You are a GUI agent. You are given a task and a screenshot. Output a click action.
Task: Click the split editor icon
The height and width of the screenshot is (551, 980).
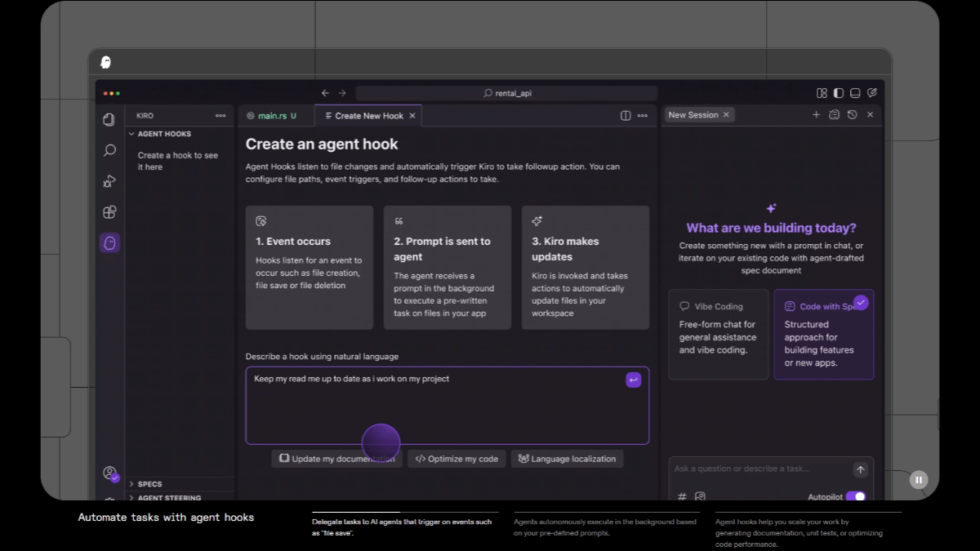626,116
